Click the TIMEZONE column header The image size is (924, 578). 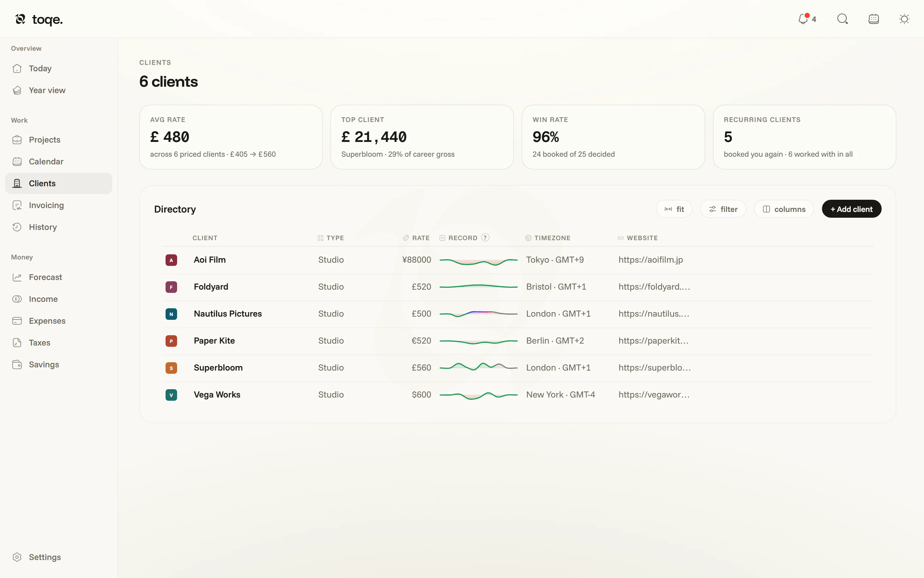[x=548, y=238]
